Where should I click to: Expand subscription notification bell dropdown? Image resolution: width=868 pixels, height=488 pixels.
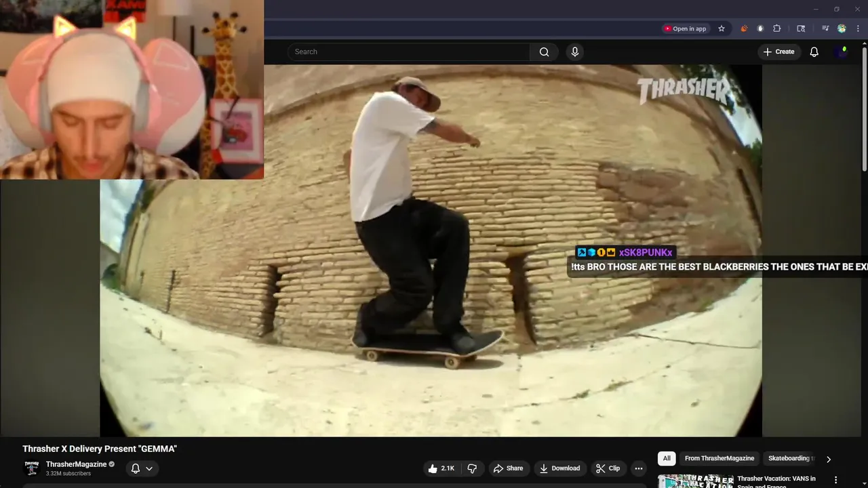coord(142,468)
